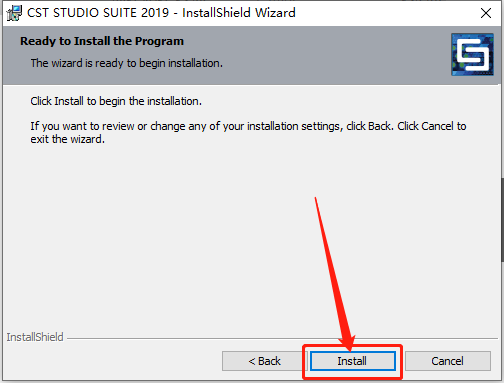Close the InstallShield Wizard window
The width and height of the screenshot is (504, 383).
point(486,13)
